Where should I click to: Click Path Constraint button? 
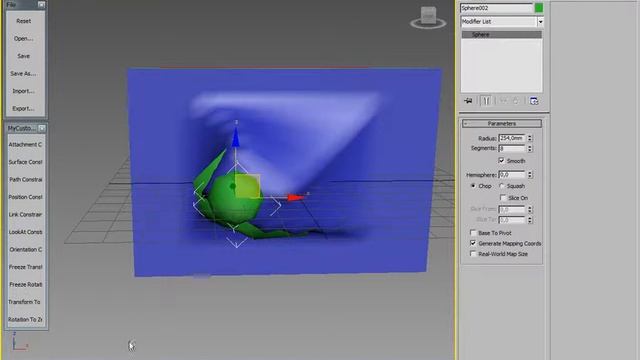tap(25, 180)
